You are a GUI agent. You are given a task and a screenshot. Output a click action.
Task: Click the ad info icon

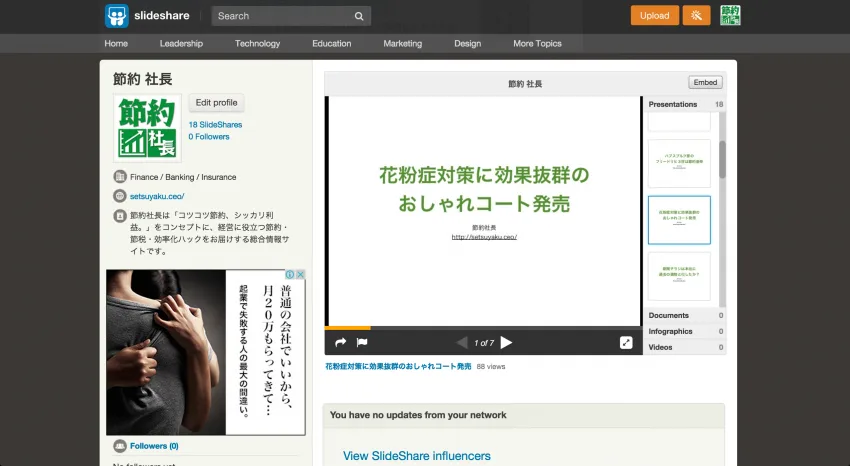tap(290, 275)
